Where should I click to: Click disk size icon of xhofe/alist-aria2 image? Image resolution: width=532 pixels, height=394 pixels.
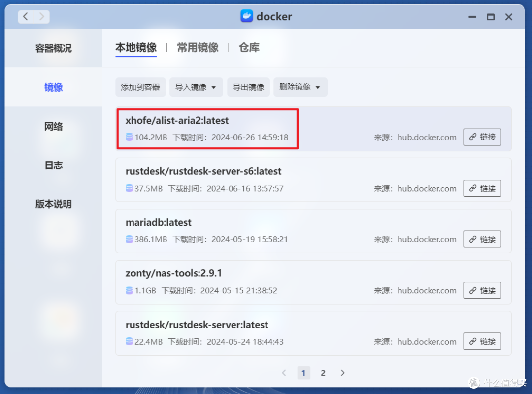tap(129, 137)
